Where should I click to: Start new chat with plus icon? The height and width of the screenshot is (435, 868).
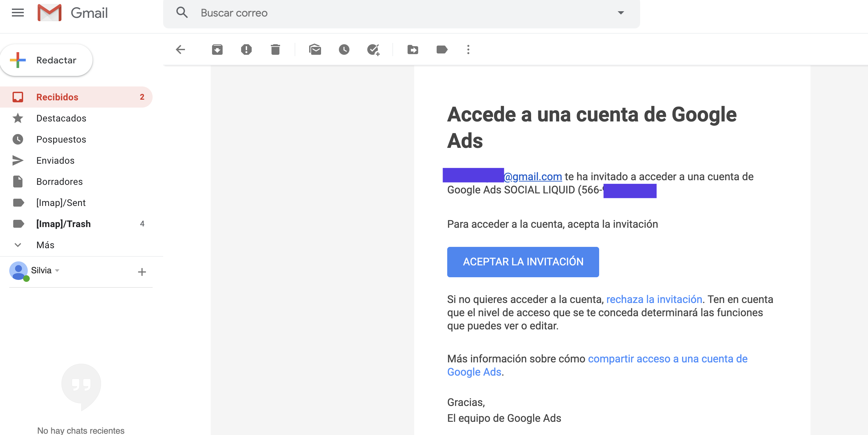tap(142, 272)
